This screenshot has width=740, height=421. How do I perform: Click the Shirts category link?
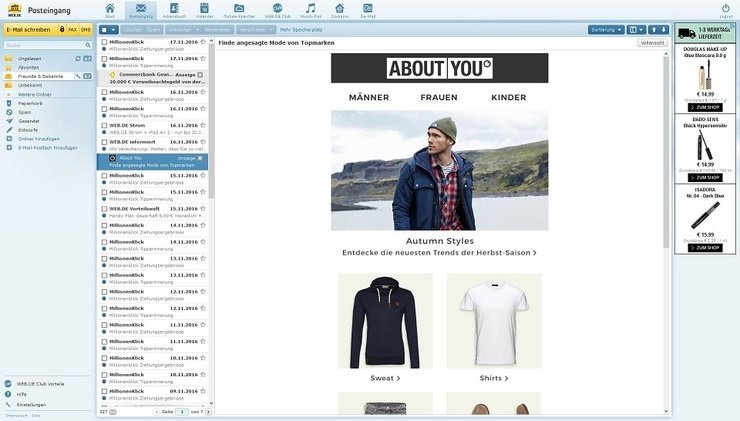tap(494, 378)
